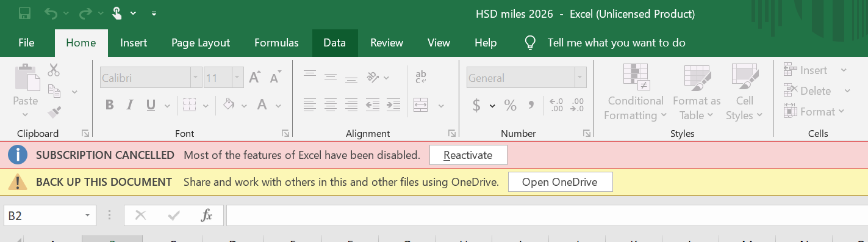868x242 pixels.
Task: Click the Open OneDrive button
Action: coord(561,182)
